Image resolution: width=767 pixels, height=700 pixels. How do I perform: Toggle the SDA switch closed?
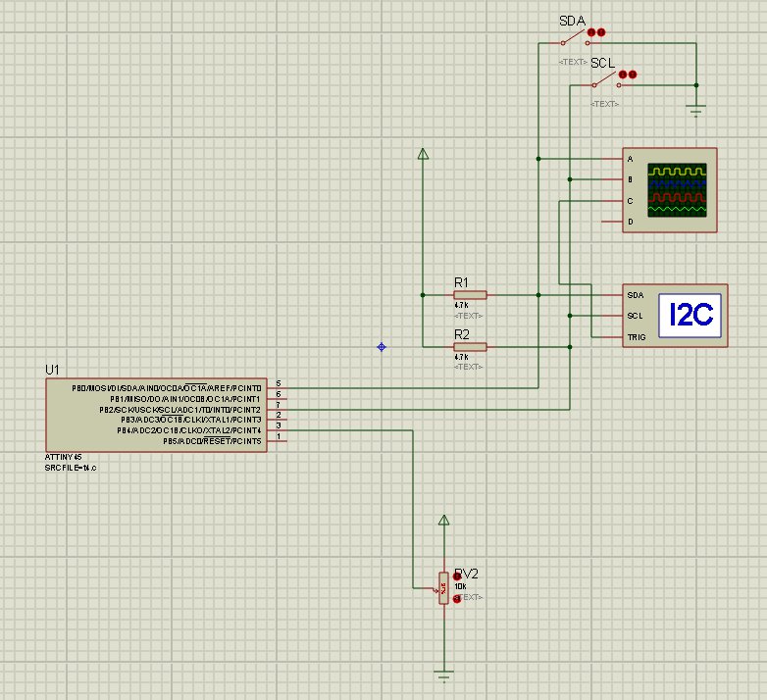point(569,41)
